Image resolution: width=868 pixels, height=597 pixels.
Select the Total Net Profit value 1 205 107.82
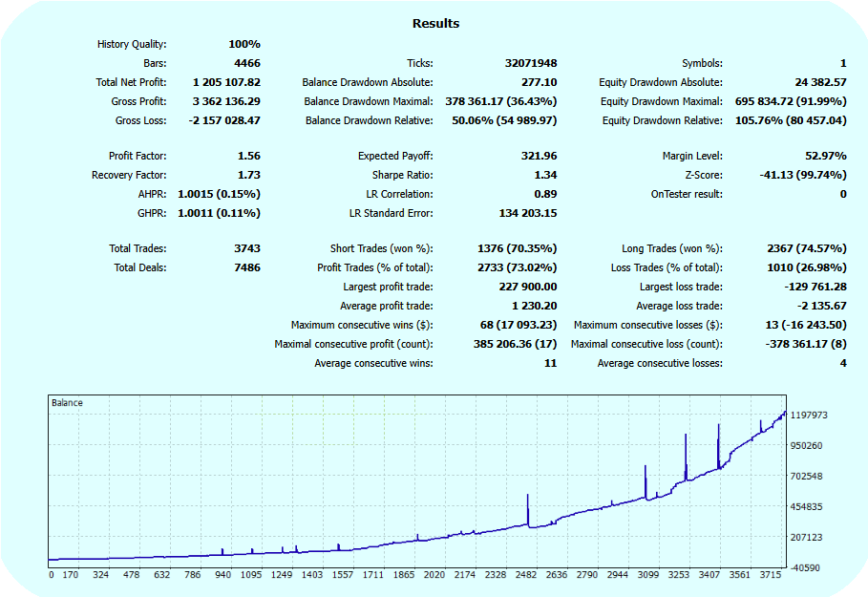tap(226, 82)
